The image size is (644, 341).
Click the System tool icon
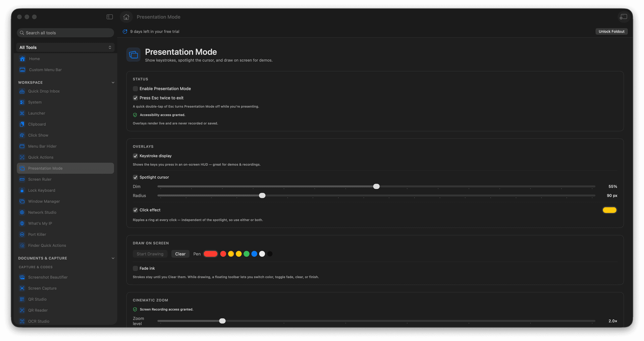[22, 102]
